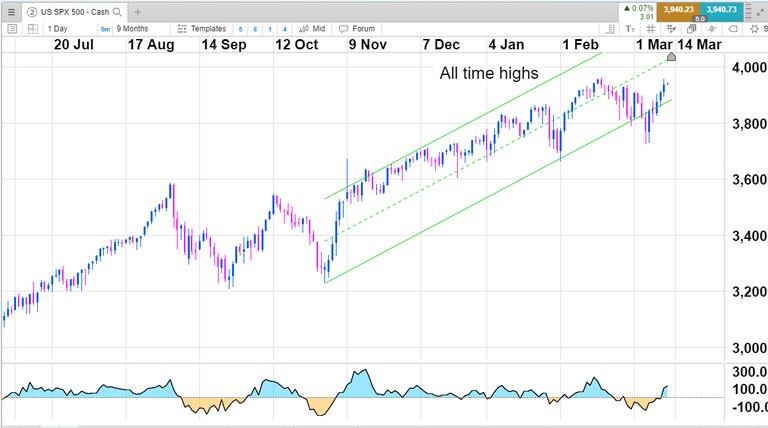Click the grey channel handle marker
The image size is (768, 428).
(x=671, y=58)
